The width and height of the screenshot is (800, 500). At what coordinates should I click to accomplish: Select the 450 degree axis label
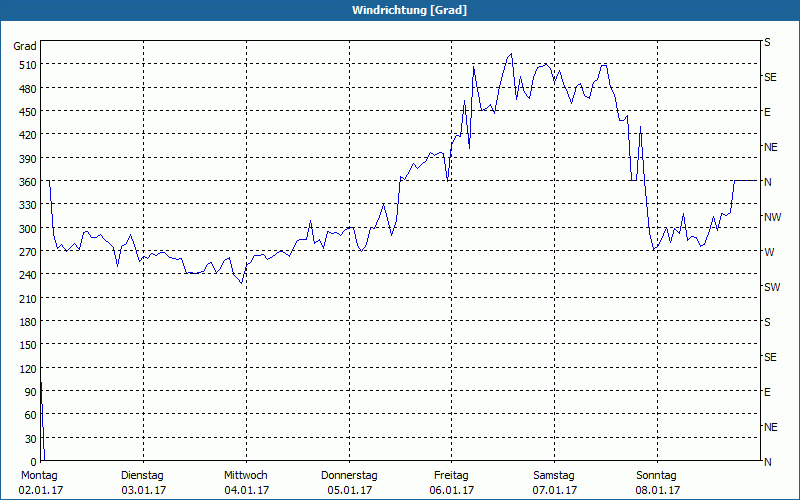click(x=28, y=112)
